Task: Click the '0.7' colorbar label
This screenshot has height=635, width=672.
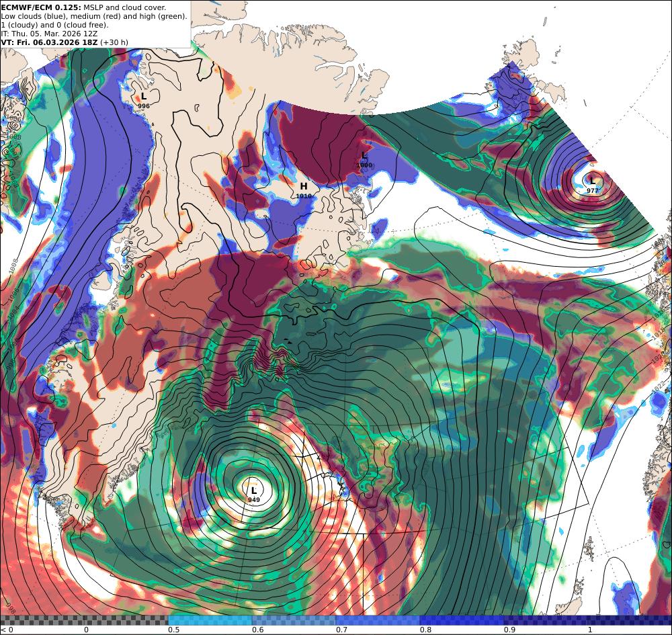Action: coord(342,630)
